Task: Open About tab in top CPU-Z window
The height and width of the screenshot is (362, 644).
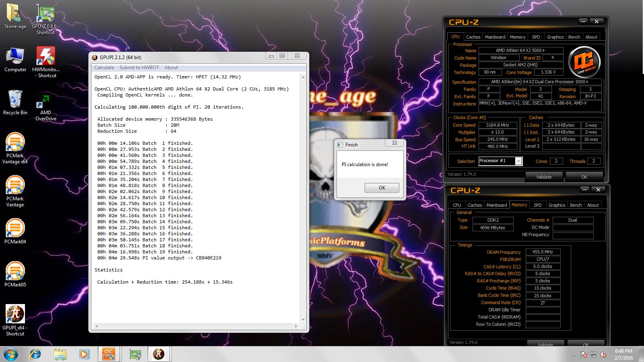Action: [x=591, y=37]
